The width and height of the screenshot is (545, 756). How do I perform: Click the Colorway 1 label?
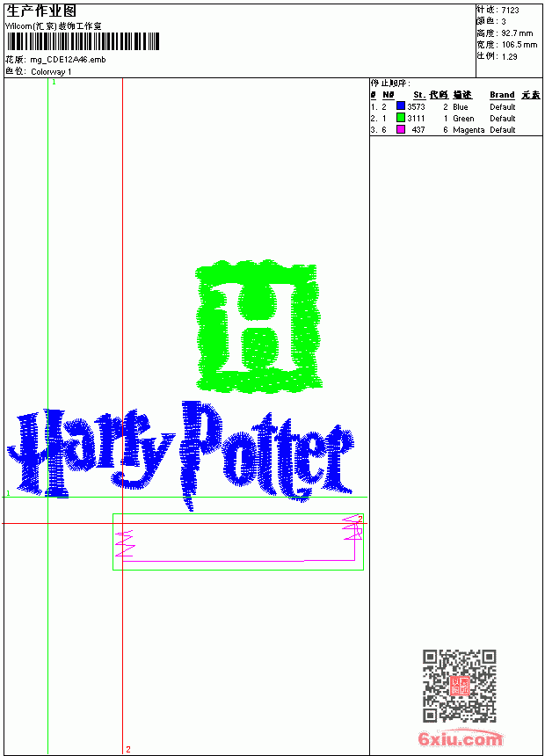coord(51,72)
